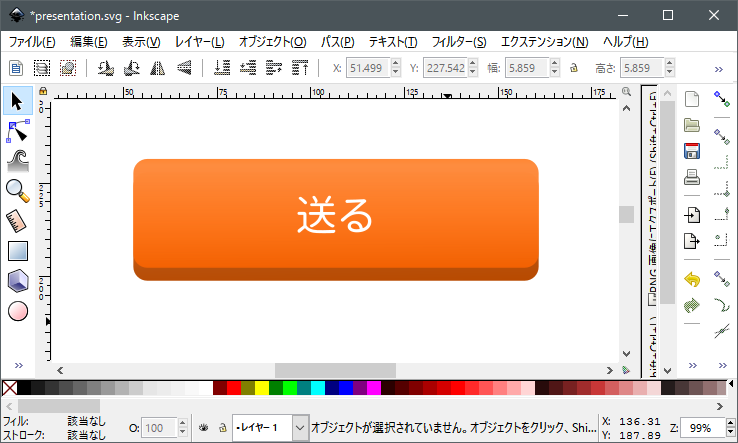Pick yellow swatch from palette

click(x=262, y=388)
